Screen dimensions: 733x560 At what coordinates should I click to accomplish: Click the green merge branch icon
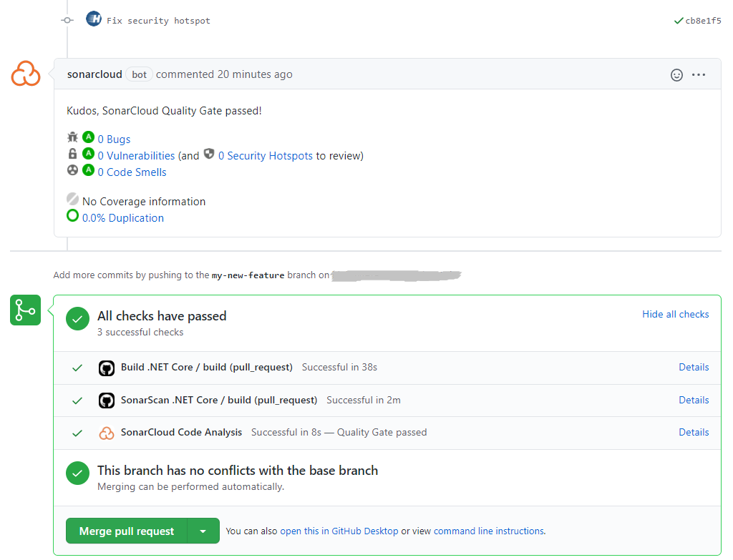(x=25, y=310)
